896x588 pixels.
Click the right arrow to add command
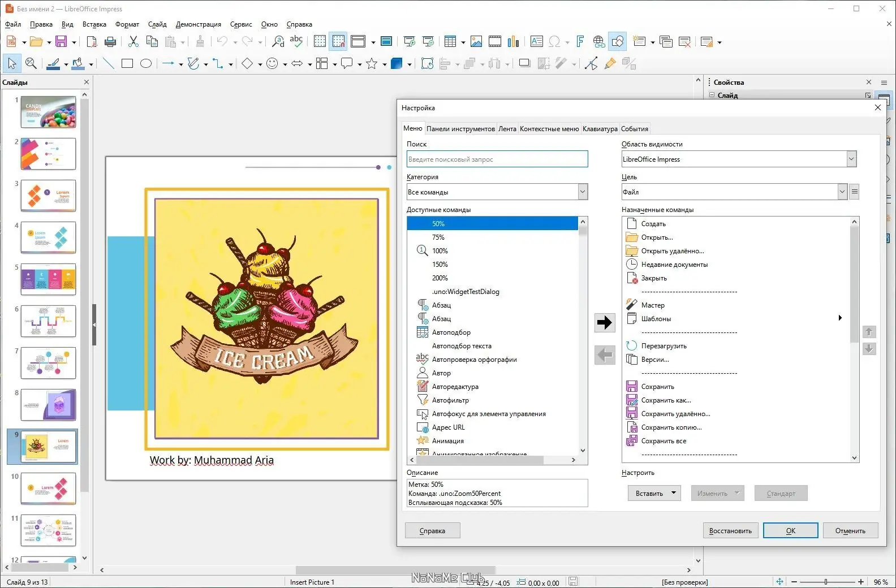coord(605,323)
